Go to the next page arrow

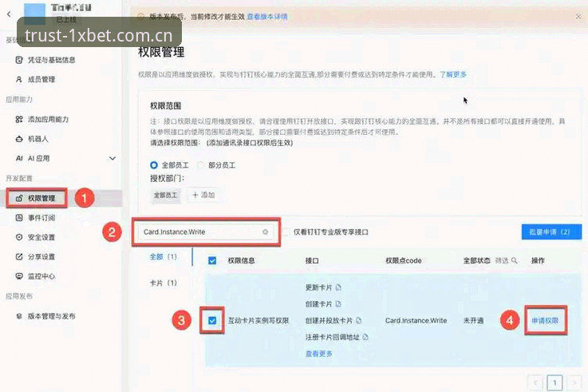click(574, 382)
